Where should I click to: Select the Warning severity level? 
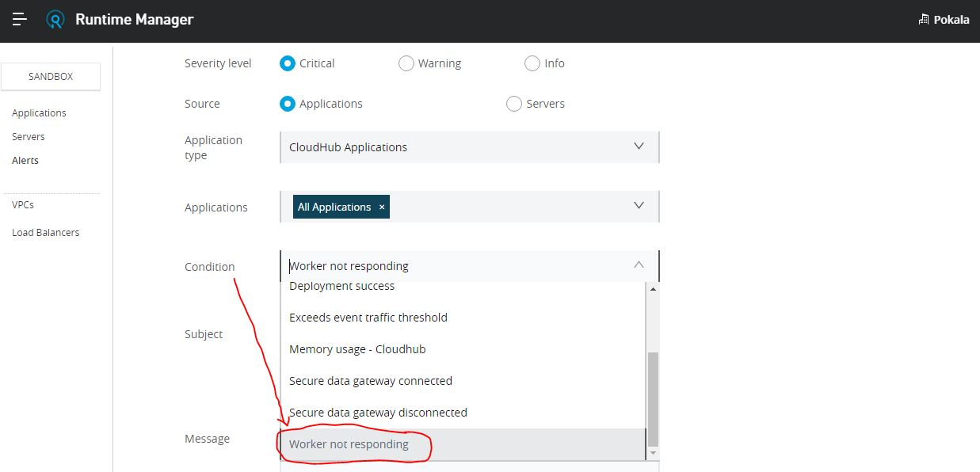click(406, 63)
